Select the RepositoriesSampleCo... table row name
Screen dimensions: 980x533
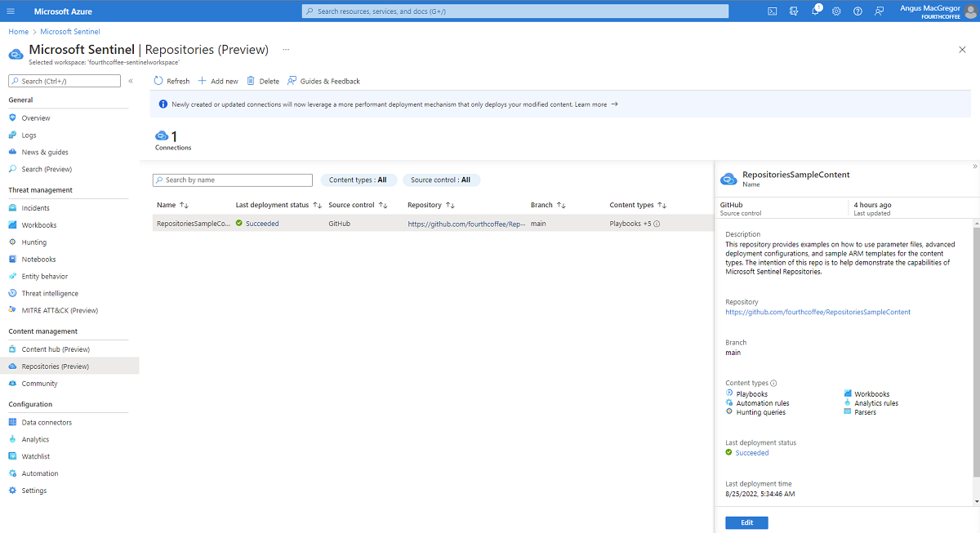194,224
